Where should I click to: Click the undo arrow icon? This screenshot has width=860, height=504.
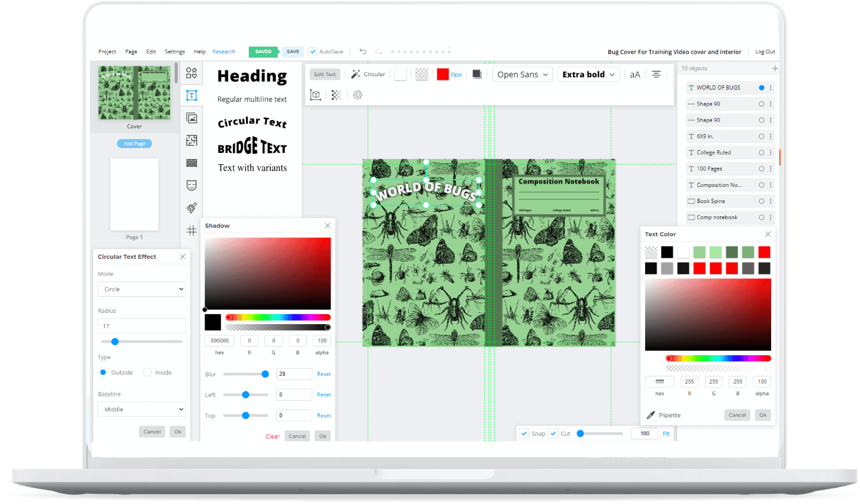click(x=363, y=52)
